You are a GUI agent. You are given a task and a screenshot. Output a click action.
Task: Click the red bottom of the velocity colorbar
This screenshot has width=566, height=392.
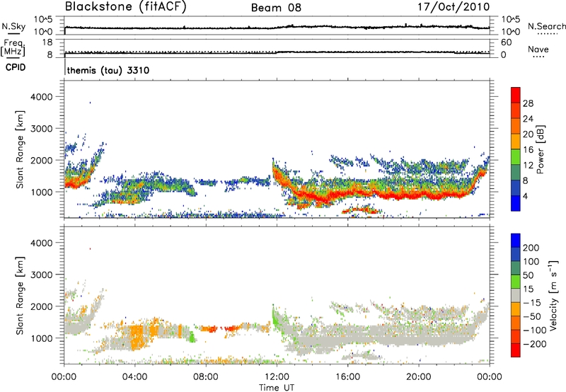click(516, 350)
